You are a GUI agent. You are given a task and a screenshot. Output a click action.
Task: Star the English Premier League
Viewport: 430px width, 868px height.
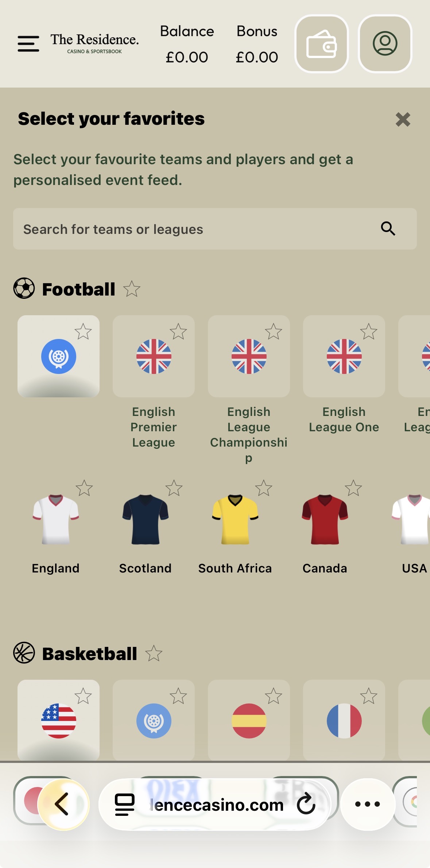(178, 332)
